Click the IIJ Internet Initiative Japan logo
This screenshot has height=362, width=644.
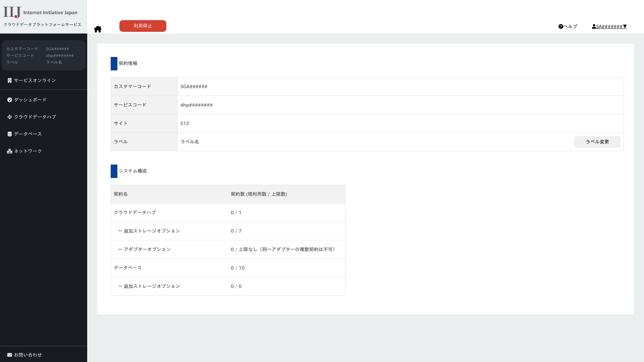[40, 12]
